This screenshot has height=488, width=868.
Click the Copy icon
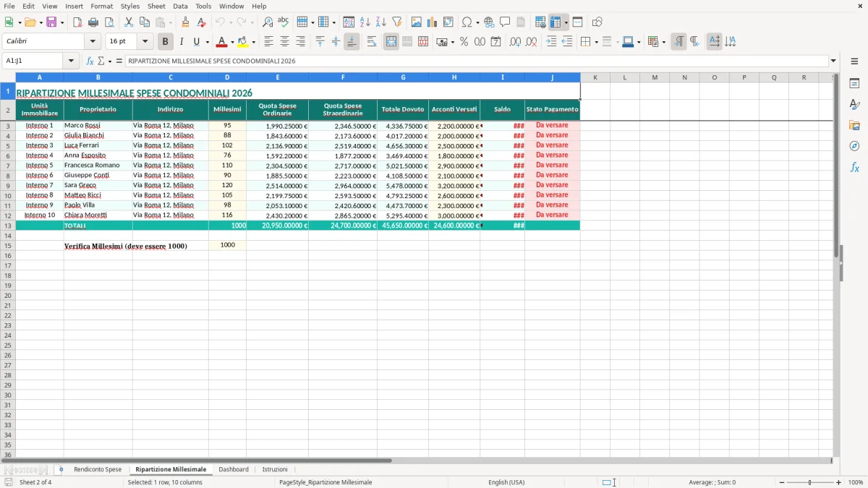(x=145, y=22)
